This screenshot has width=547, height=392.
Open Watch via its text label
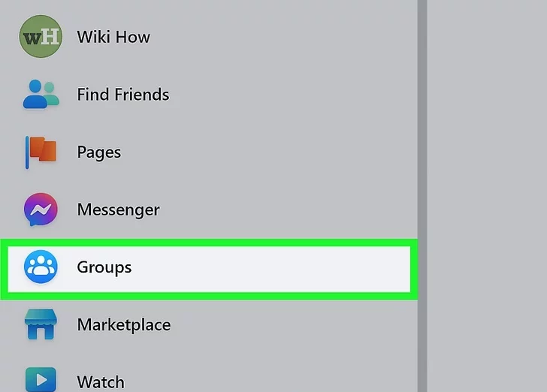pos(100,382)
